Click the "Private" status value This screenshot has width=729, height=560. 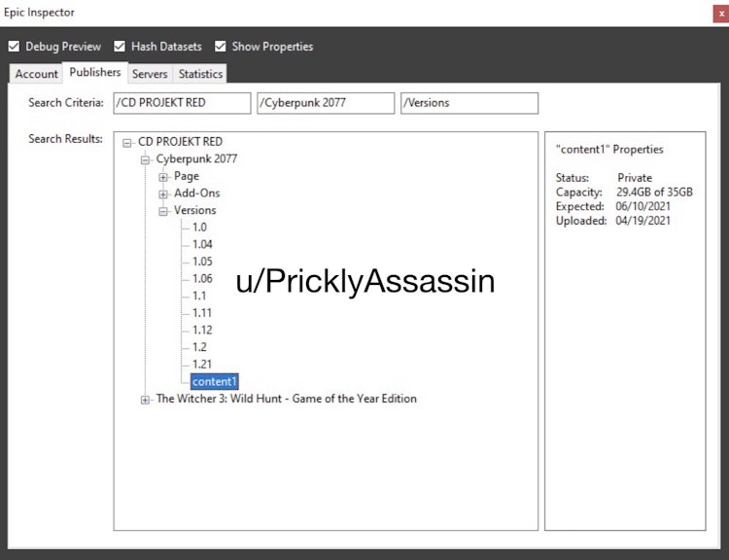[635, 178]
